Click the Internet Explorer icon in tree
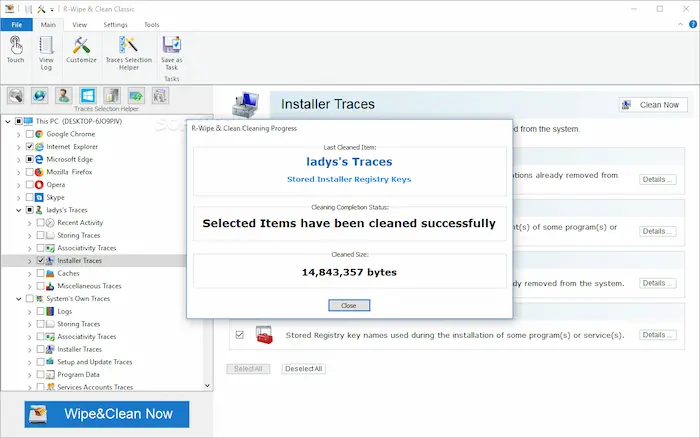700x438 pixels. tap(39, 146)
